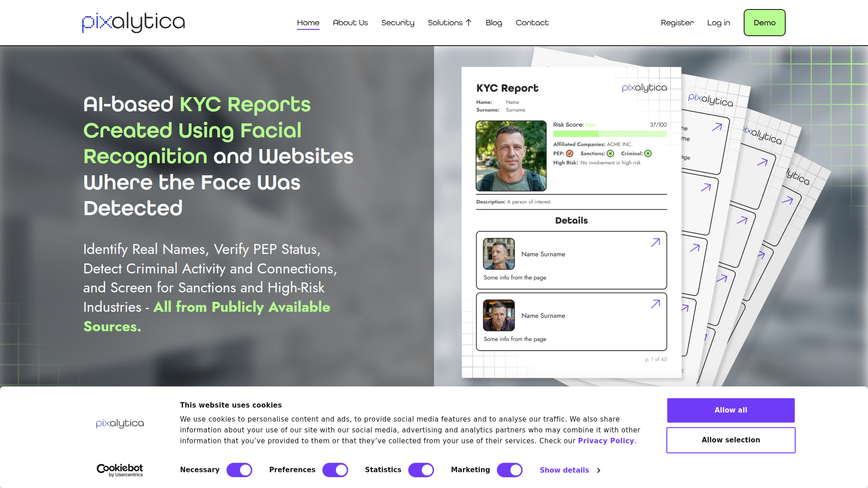Click the PEP status check icon
The height and width of the screenshot is (488, 868).
point(570,154)
